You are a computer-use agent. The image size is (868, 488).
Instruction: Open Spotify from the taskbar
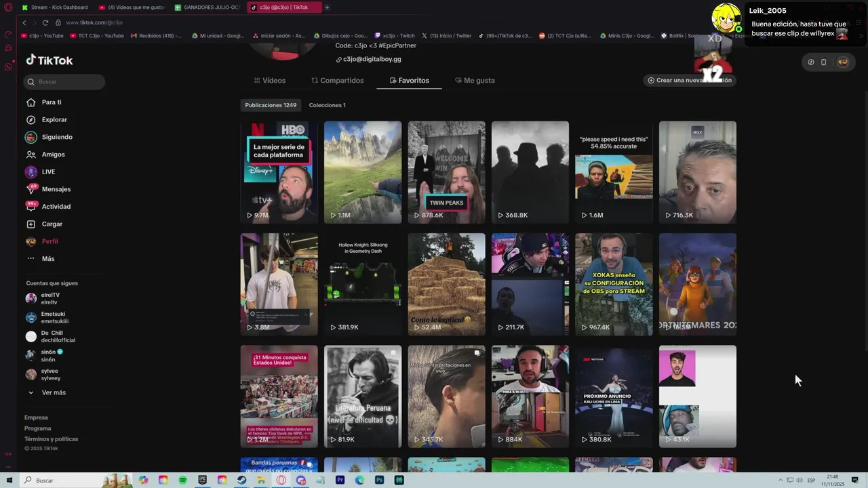pos(183,480)
